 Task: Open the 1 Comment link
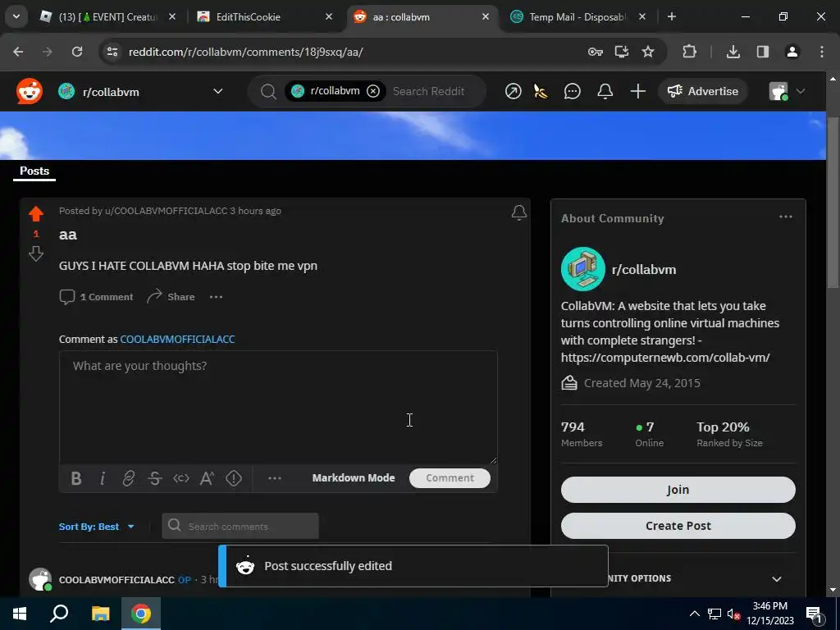[x=97, y=297]
